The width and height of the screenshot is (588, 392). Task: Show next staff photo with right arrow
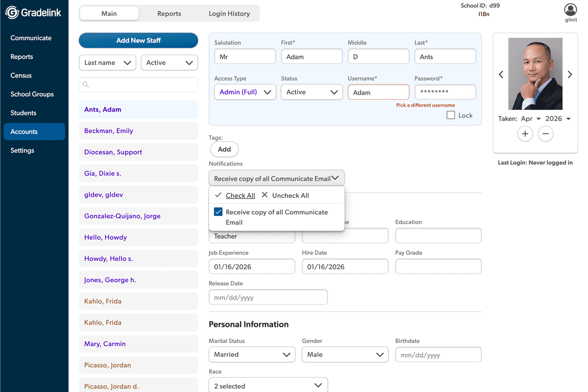pos(570,75)
